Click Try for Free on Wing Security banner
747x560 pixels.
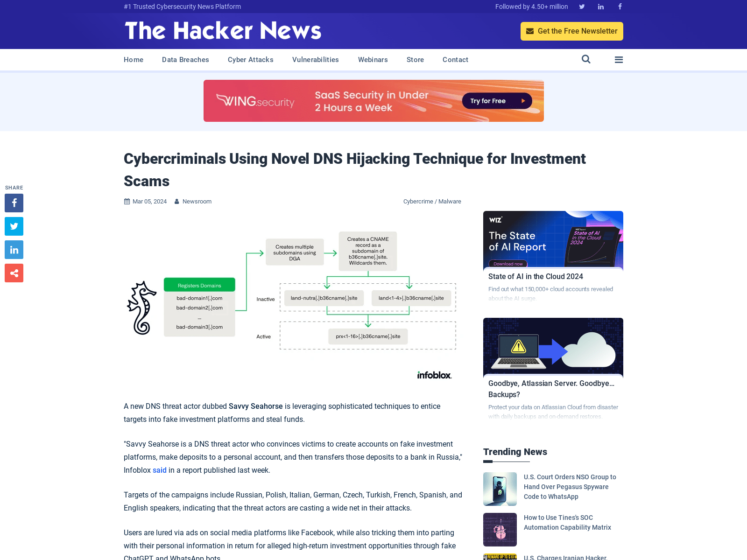[497, 101]
